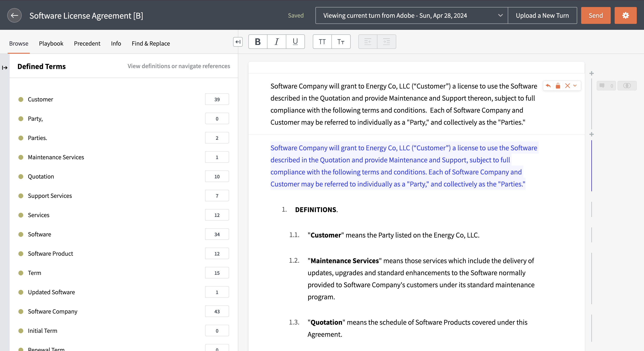Open paragraph actions chevron dropdown
The height and width of the screenshot is (351, 644).
point(575,86)
